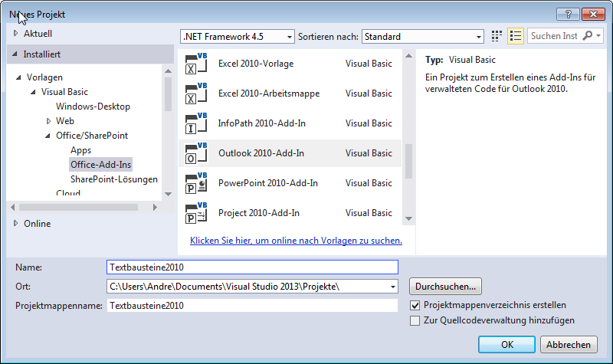Click the InfoPath 2010-Add-In template icon
613x364 pixels.
tap(196, 123)
